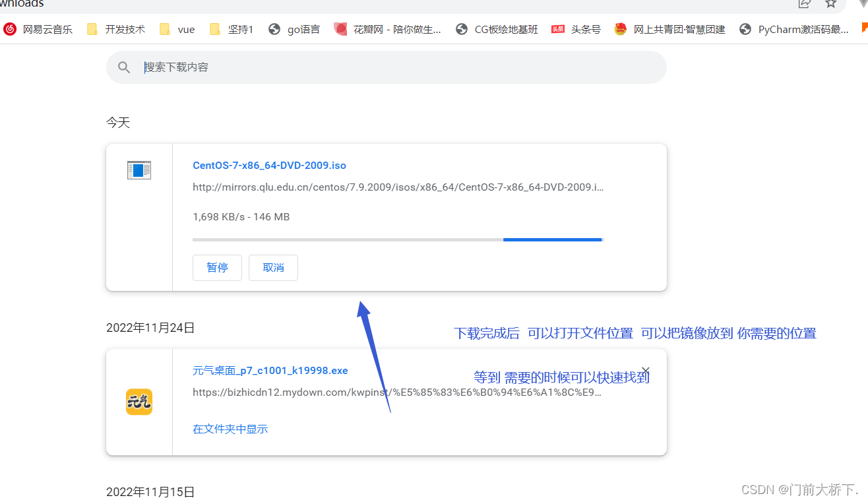The height and width of the screenshot is (502, 868).
Task: Click the bookmark star icon in address bar
Action: pyautogui.click(x=831, y=3)
